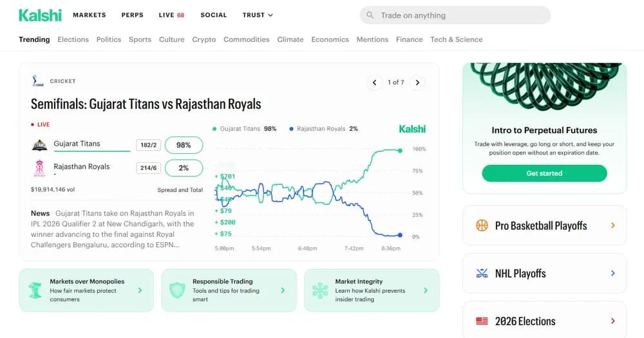Click the Kalshi logo in header

[40, 15]
